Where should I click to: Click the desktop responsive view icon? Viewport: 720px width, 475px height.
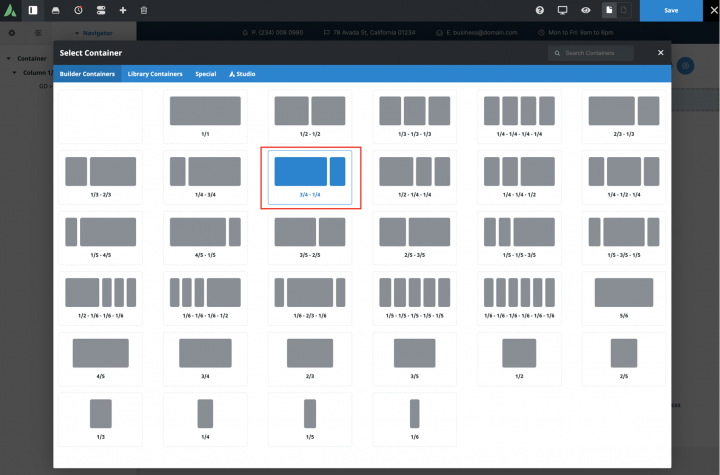pos(562,10)
